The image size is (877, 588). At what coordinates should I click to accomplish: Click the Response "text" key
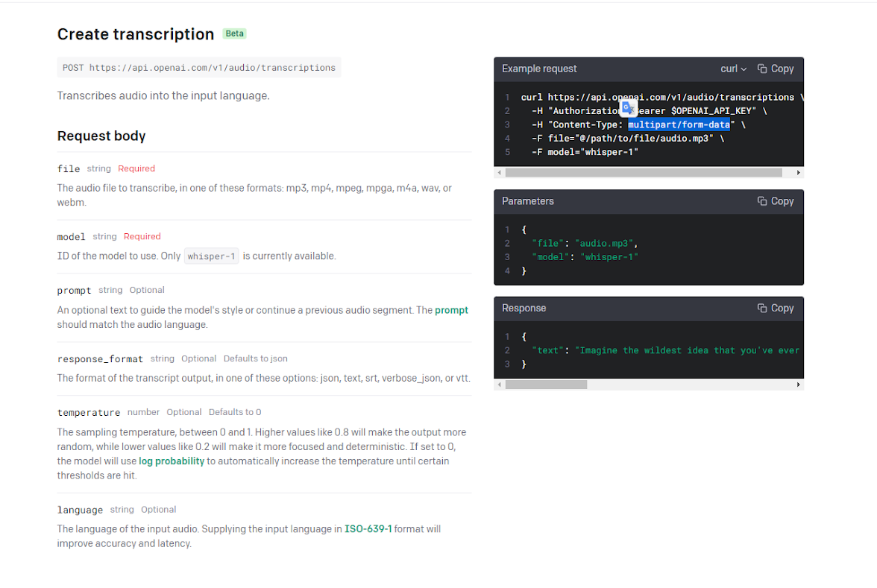coord(547,350)
